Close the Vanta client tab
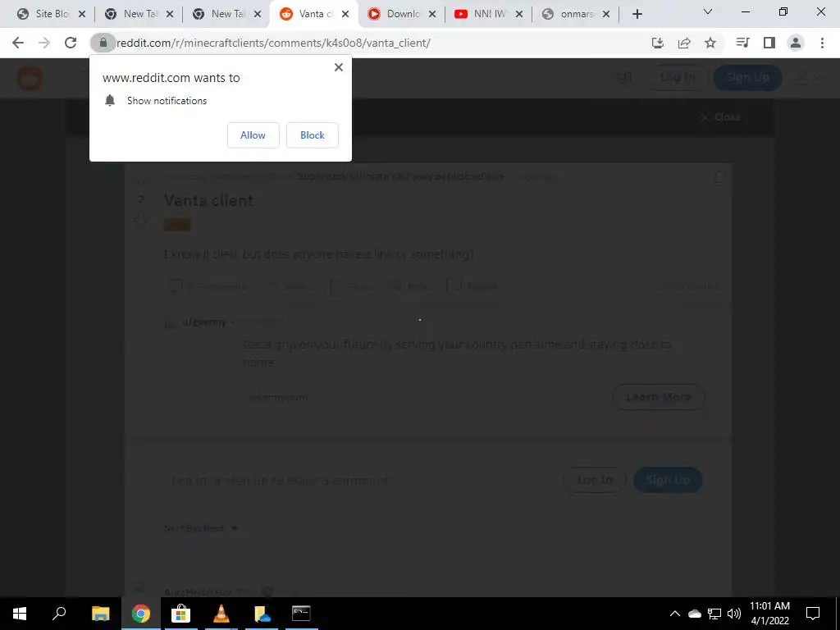Viewport: 840px width, 630px height. point(345,15)
